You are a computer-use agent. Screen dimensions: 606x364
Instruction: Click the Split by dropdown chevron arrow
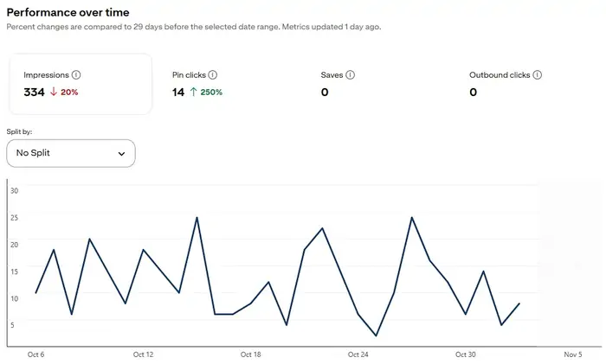[x=121, y=154]
